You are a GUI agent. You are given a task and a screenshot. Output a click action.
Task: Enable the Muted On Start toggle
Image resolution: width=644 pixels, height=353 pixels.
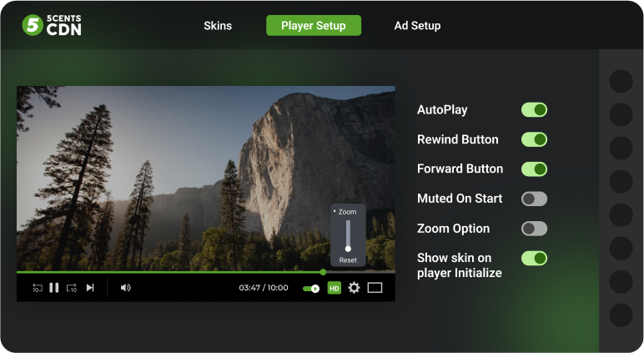pos(534,199)
